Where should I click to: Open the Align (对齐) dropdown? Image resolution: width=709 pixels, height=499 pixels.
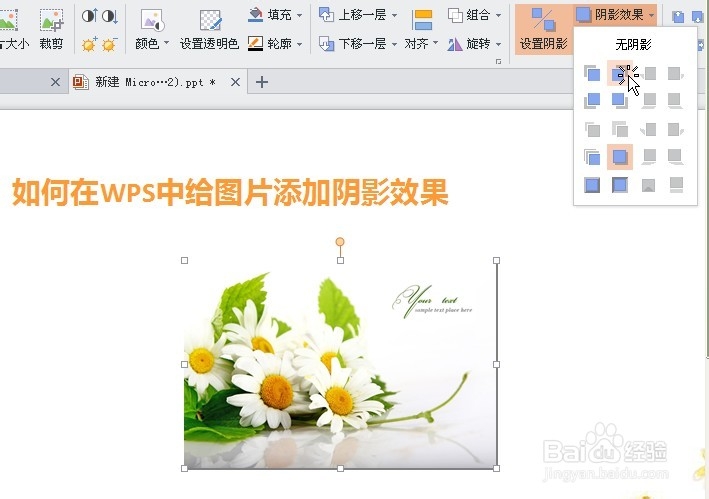point(421,29)
